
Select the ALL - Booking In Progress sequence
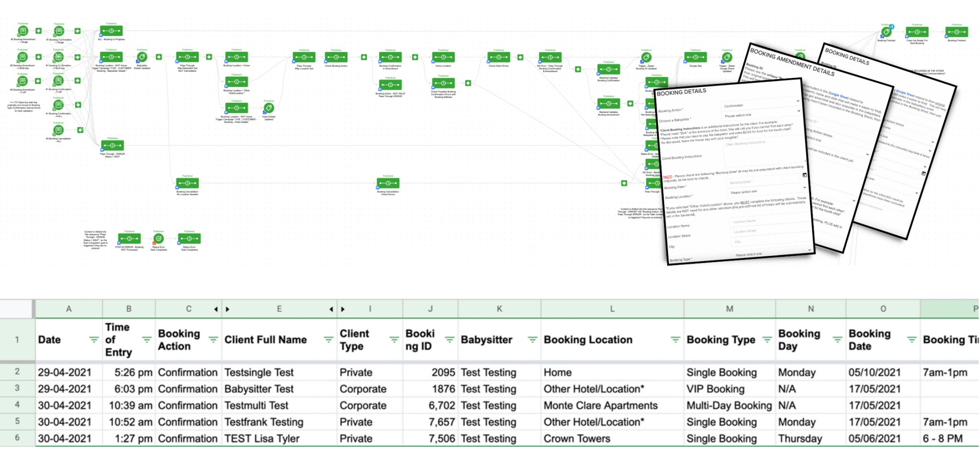click(111, 32)
